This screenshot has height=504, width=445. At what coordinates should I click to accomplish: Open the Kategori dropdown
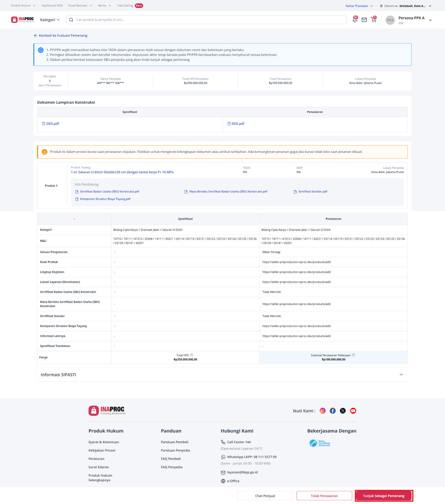pos(50,20)
